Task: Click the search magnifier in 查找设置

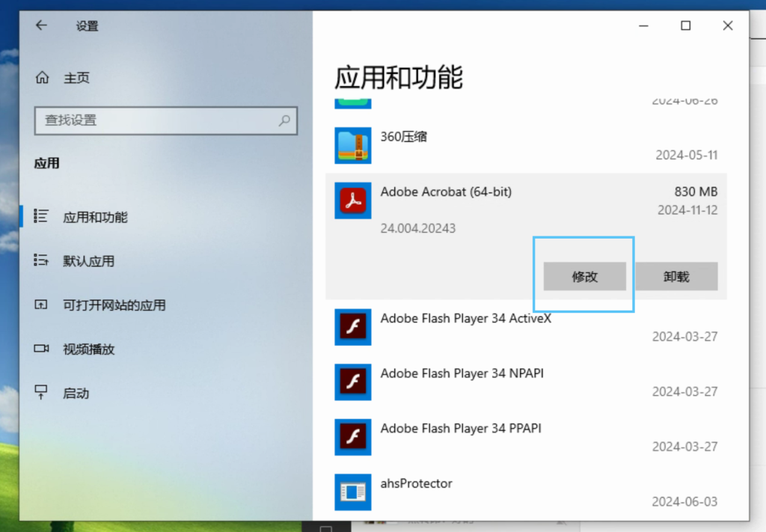Action: click(x=284, y=120)
